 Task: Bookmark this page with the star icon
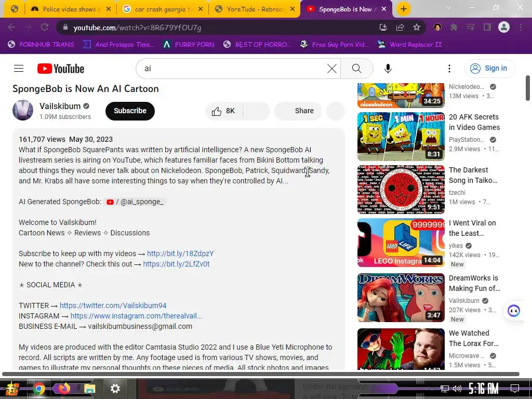point(417,28)
